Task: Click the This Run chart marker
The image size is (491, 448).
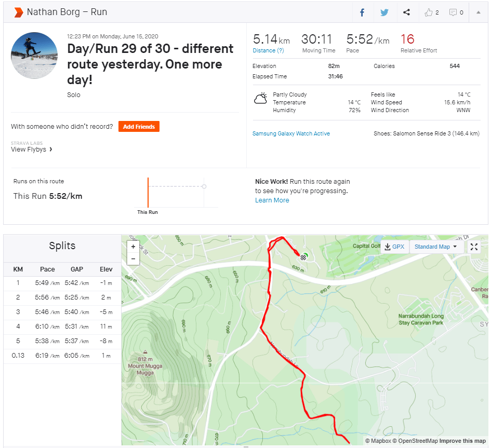Action: (x=148, y=193)
